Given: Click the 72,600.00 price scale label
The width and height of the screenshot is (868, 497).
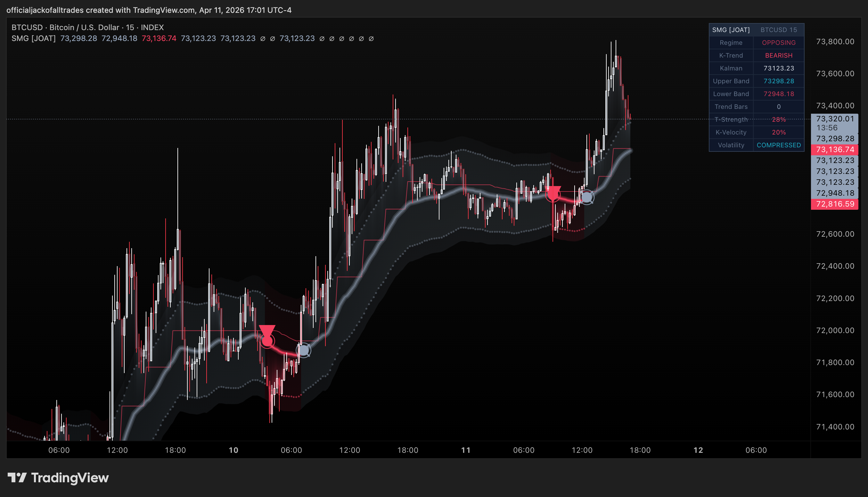Looking at the screenshot, I should 835,234.
